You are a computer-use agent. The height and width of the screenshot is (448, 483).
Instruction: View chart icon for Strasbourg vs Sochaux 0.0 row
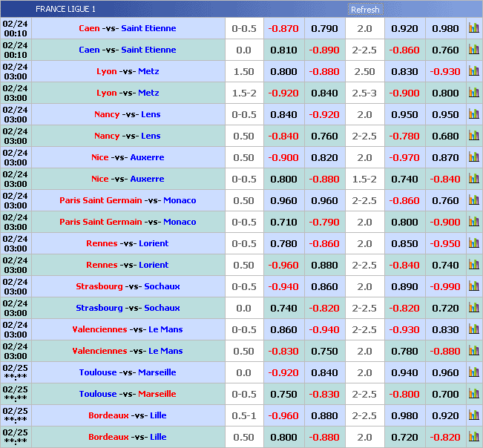point(473,308)
